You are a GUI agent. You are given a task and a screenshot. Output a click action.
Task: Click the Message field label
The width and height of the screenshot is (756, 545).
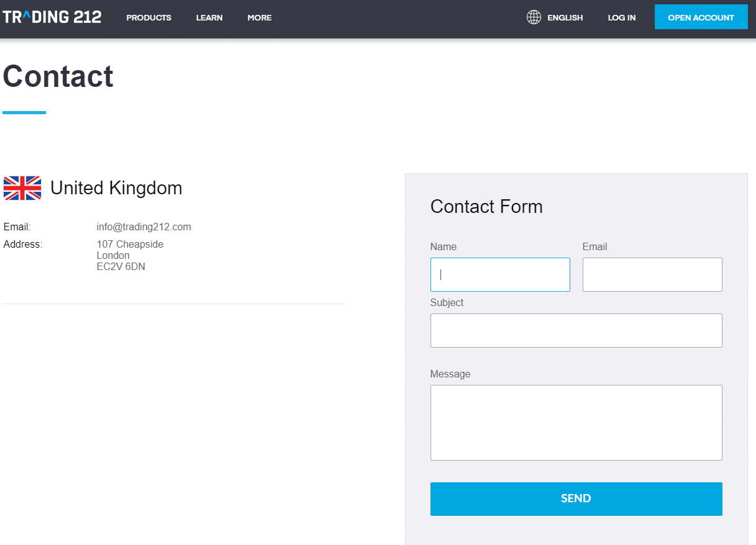(450, 374)
